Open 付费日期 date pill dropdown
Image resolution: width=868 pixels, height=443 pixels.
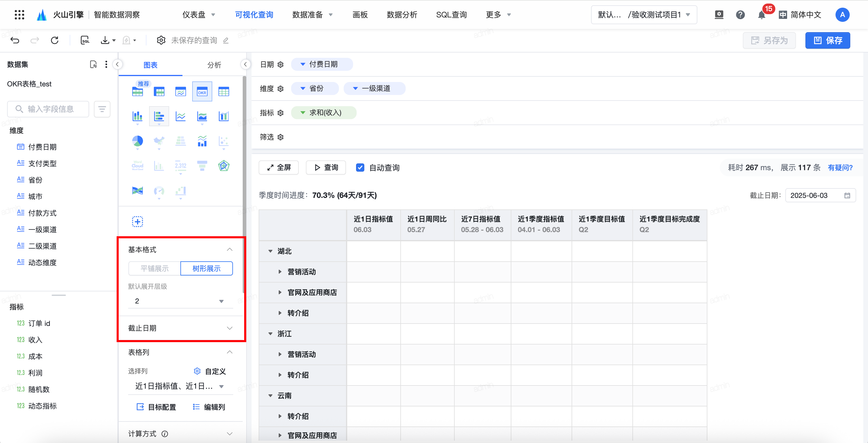coord(322,64)
